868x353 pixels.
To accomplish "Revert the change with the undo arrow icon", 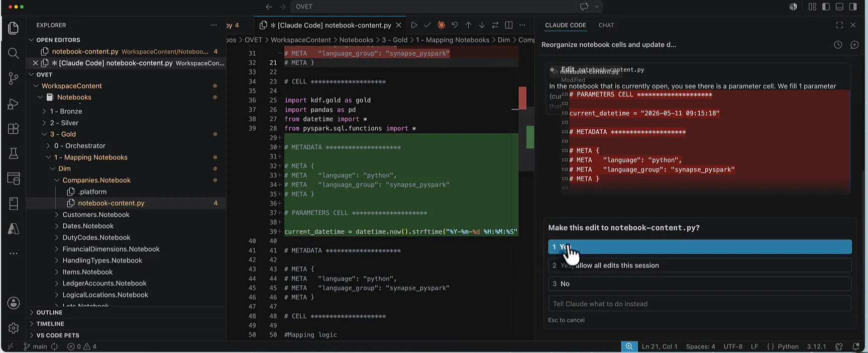I will (x=455, y=25).
